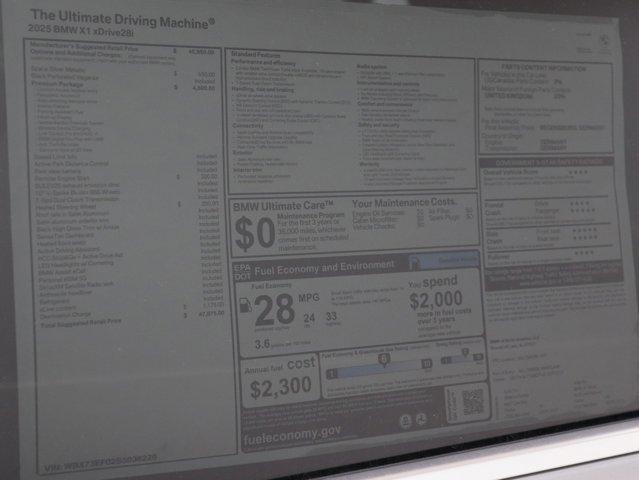Image resolution: width=639 pixels, height=480 pixels.
Task: Click the '$2,000' five-year fuel cost figure
Action: (x=436, y=300)
